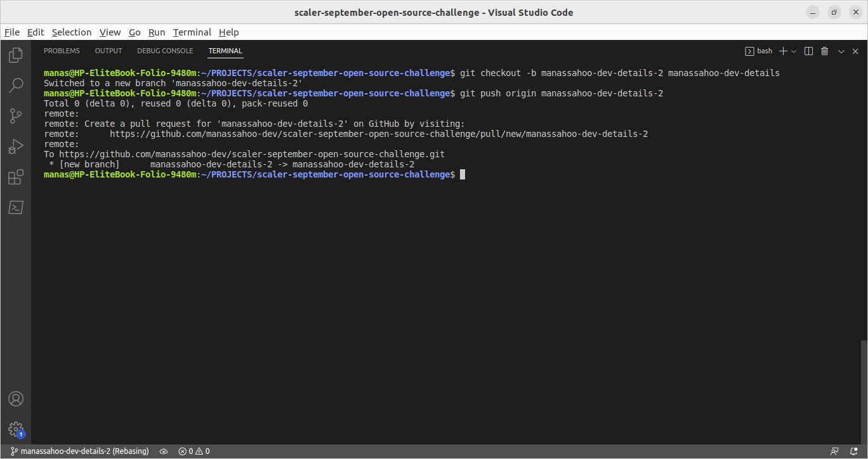
Task: Open the Run menu
Action: click(157, 32)
